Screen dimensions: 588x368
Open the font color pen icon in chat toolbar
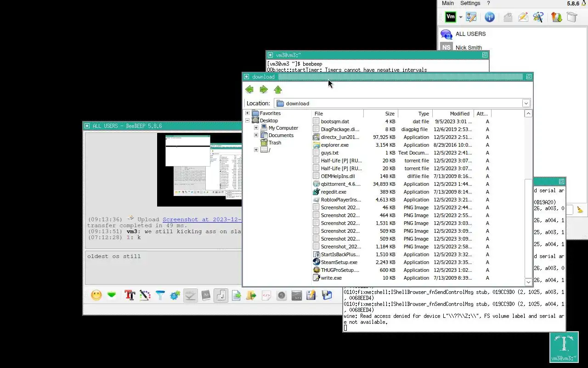145,295
